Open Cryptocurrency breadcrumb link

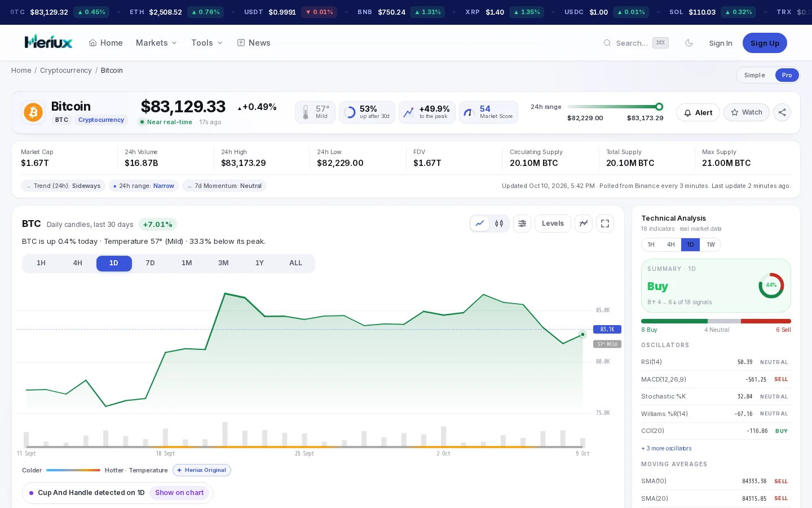66,71
